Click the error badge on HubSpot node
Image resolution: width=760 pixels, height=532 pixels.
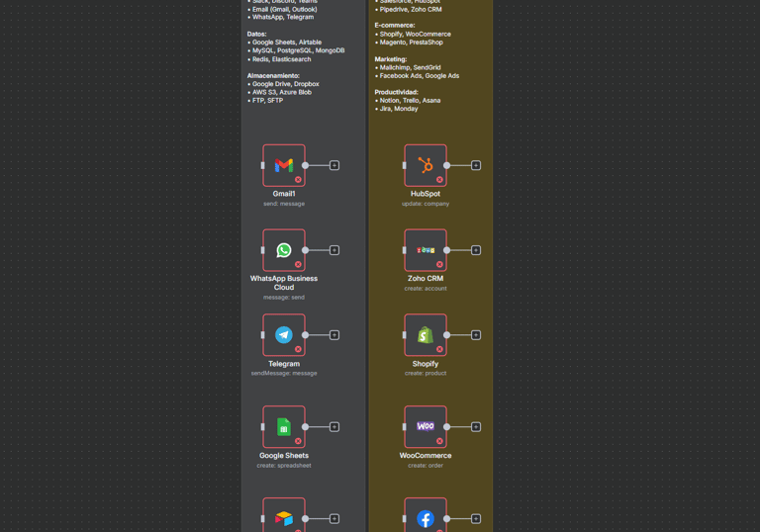point(439,180)
